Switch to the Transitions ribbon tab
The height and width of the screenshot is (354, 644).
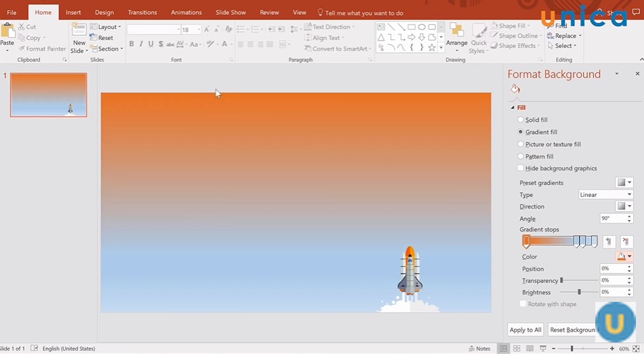pyautogui.click(x=142, y=12)
